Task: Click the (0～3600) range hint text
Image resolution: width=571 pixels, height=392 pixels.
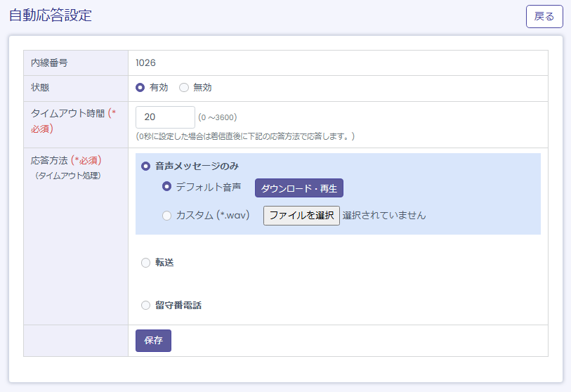Action: click(x=217, y=117)
